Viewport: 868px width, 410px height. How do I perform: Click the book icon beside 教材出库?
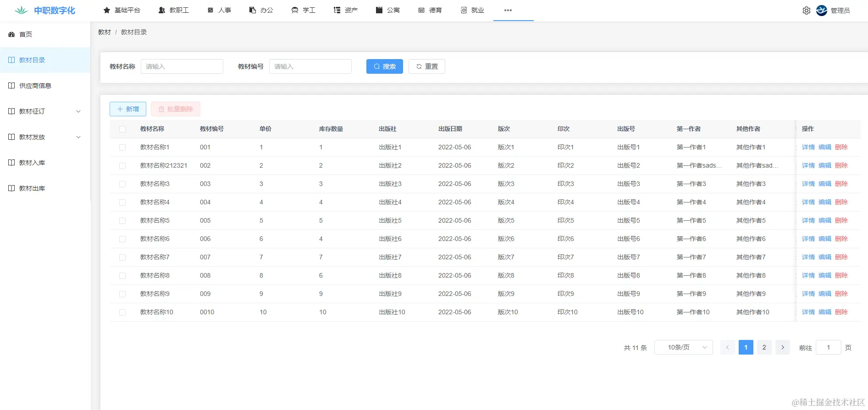pos(11,188)
